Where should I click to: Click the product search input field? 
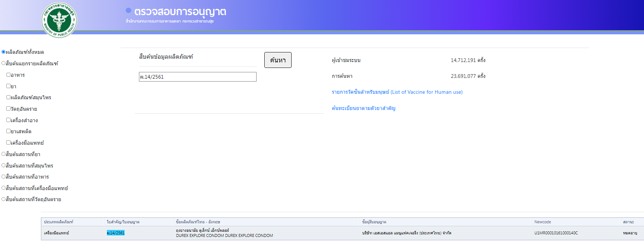tap(197, 77)
